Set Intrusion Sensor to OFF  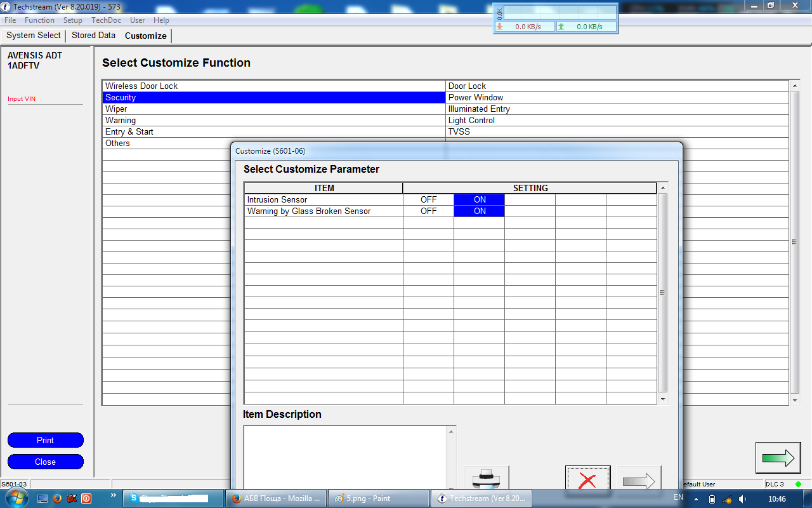point(429,199)
